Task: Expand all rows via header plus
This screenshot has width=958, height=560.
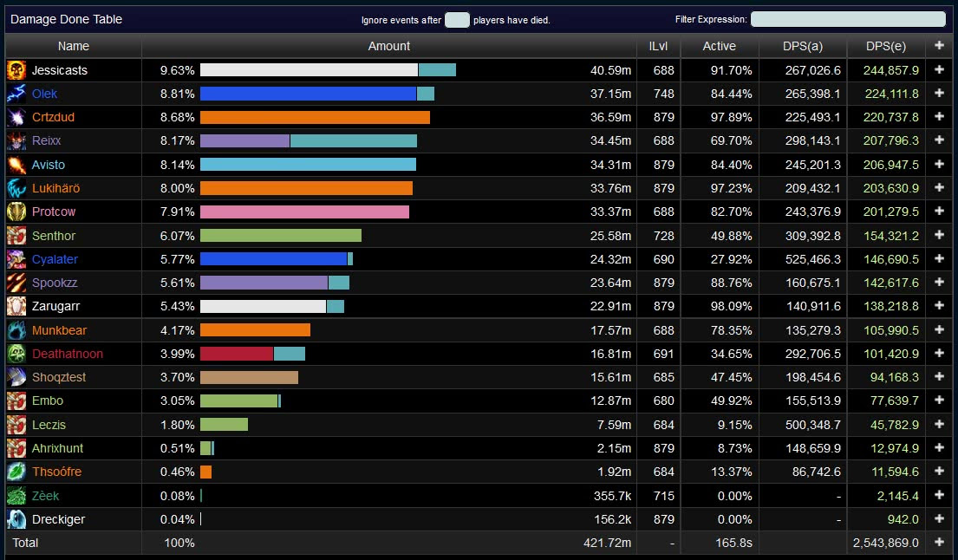Action: (939, 46)
